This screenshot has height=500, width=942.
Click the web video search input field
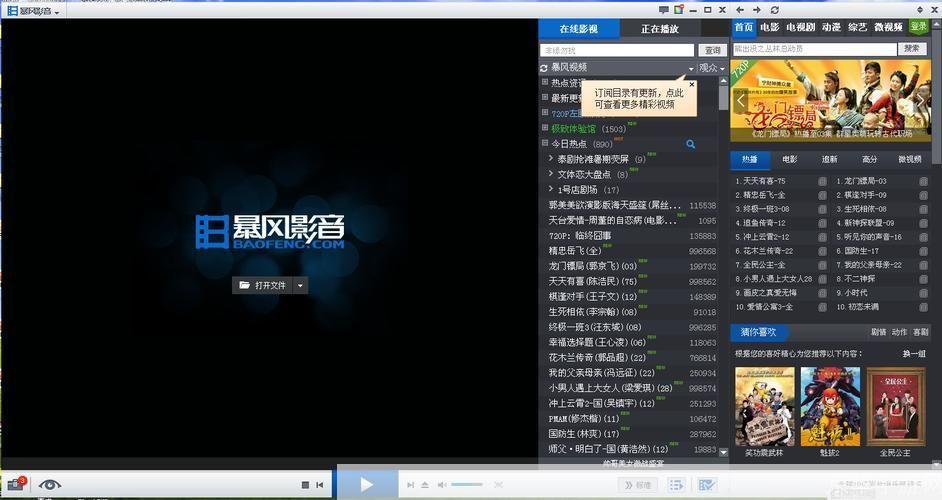click(814, 49)
